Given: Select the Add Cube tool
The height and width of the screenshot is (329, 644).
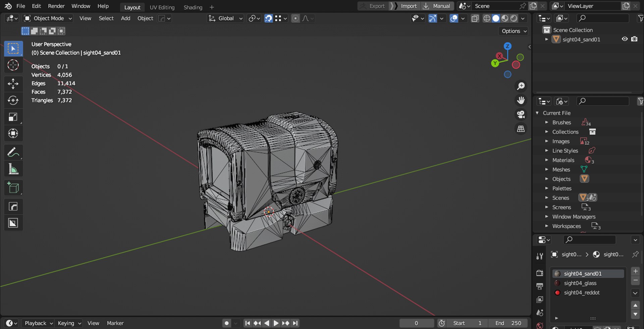Looking at the screenshot, I should click(13, 188).
